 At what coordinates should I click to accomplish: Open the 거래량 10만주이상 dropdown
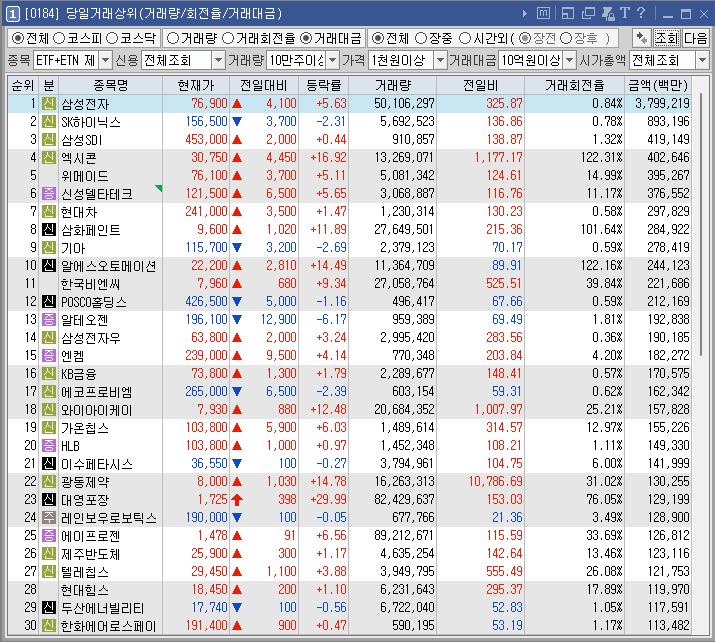[333, 60]
